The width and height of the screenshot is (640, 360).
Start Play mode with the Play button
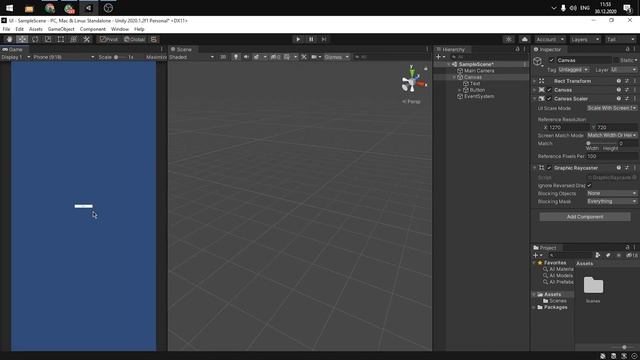[x=298, y=40]
